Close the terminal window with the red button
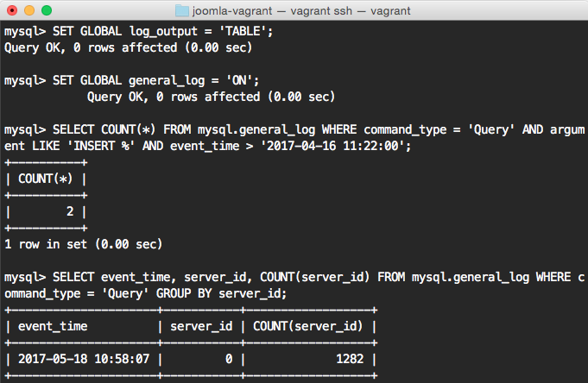Screen dimensions: 588x383 (12, 10)
